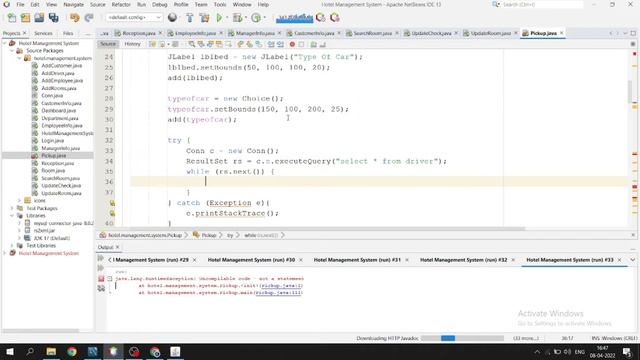Open the Output tabs list dropdown chevron
Screen dimensions: 640x360
click(x=633, y=260)
